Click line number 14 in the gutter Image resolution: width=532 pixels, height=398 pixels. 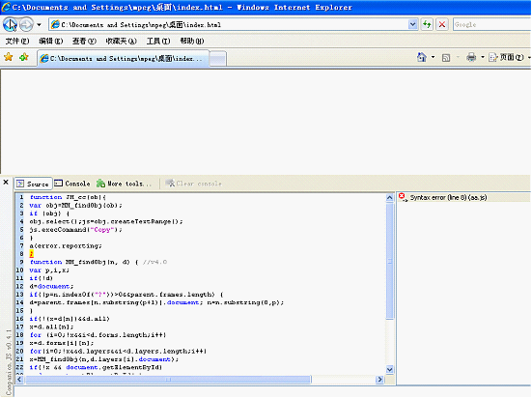19,302
